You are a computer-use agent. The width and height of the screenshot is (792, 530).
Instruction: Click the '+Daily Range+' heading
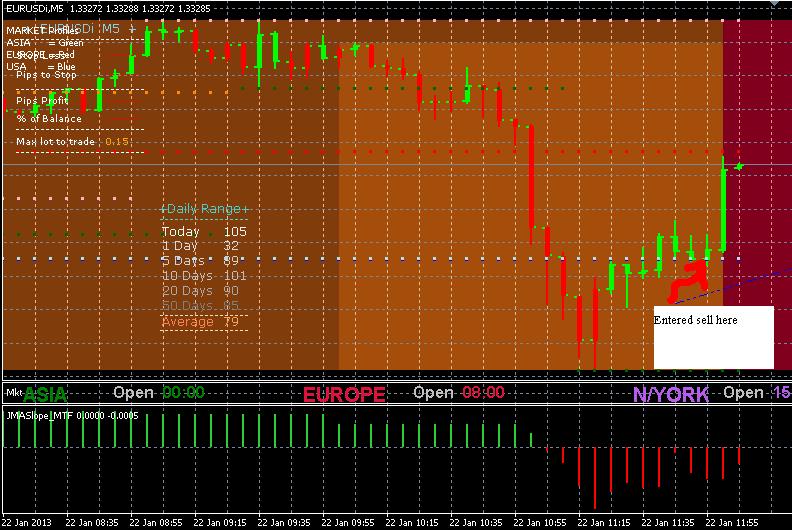205,209
